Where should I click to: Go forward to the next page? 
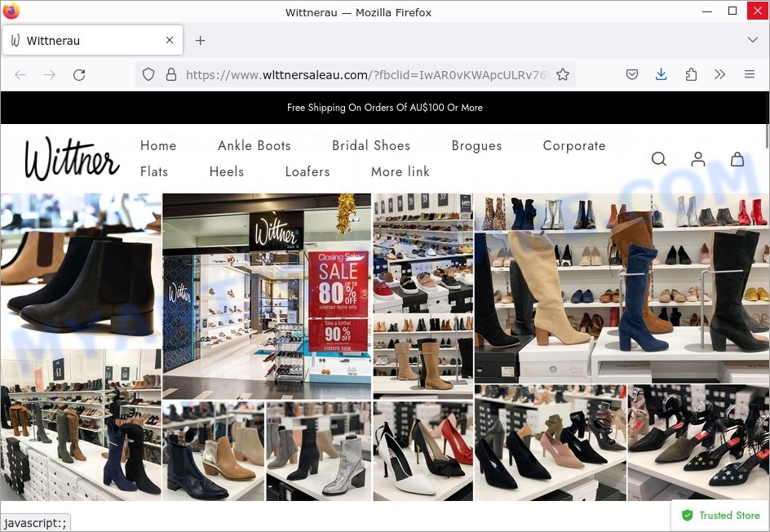(x=50, y=75)
